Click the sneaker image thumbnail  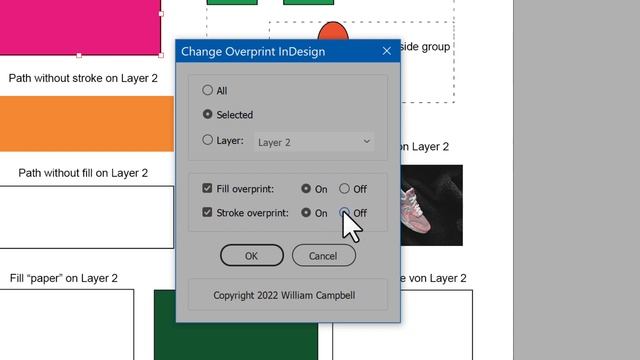pyautogui.click(x=432, y=205)
